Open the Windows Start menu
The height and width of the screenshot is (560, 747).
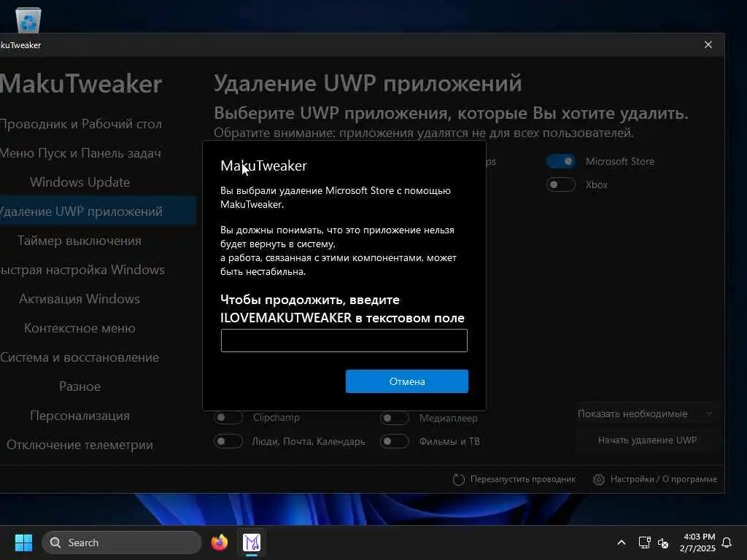[x=23, y=542]
